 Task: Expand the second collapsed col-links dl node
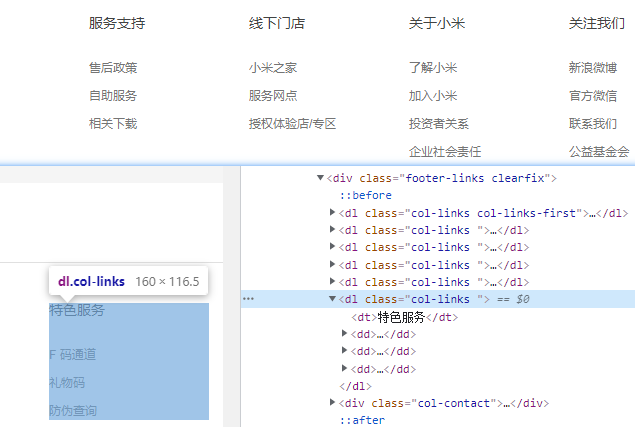(x=332, y=229)
